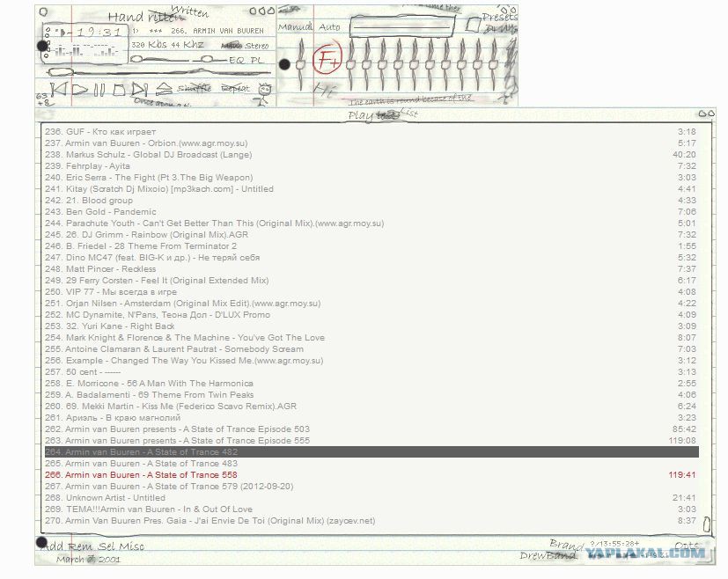Select track 248 Matt Pincer - Reckless
The height and width of the screenshot is (579, 728).
(x=371, y=269)
